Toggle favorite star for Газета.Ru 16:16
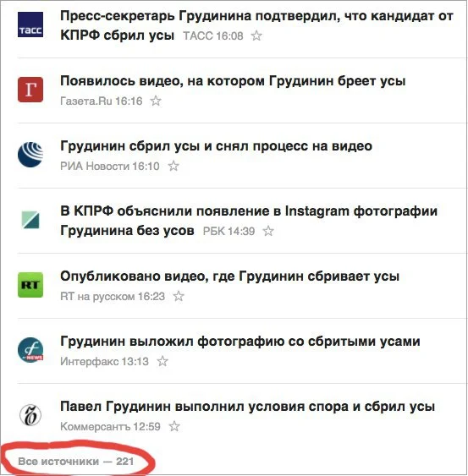 156,101
